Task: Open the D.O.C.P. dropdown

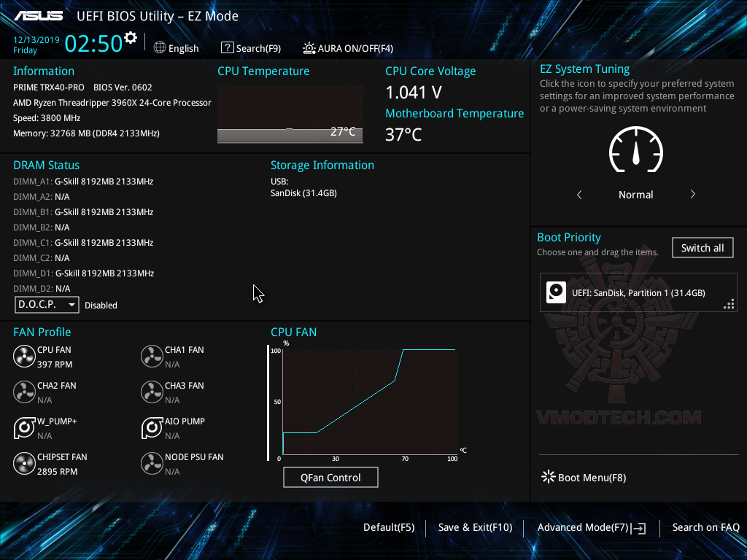Action: (x=47, y=304)
